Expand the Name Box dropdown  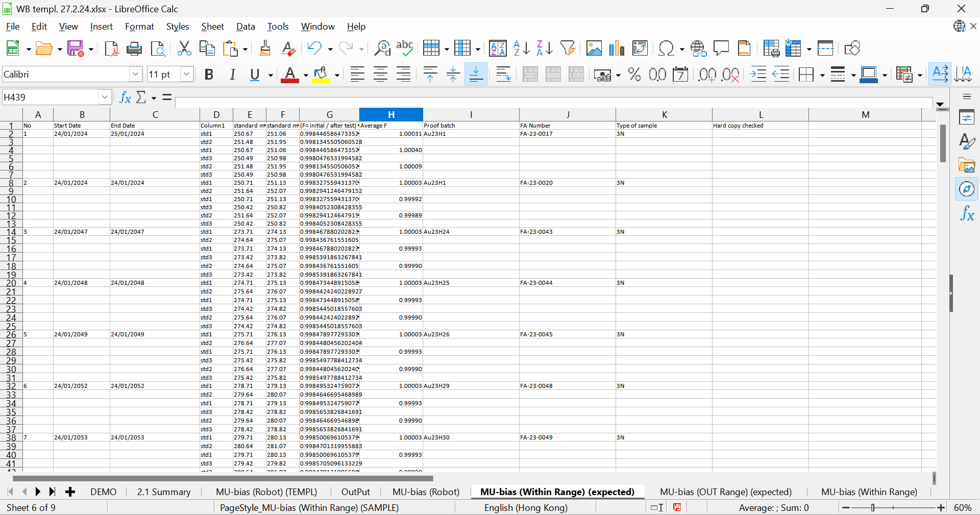105,97
